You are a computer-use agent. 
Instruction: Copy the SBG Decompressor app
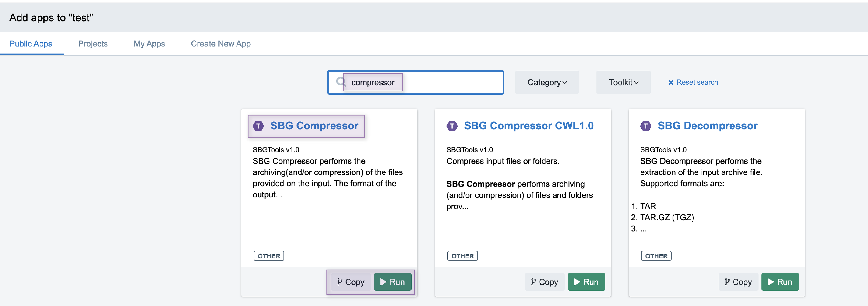coord(738,282)
